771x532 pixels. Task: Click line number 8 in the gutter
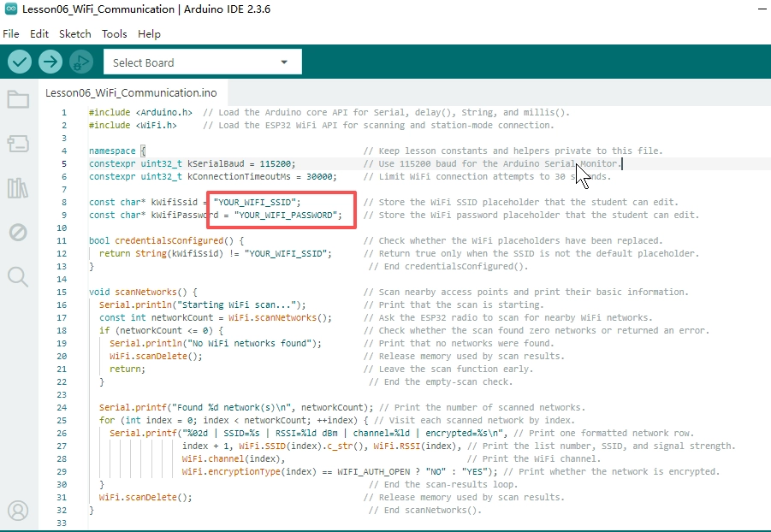pyautogui.click(x=64, y=202)
